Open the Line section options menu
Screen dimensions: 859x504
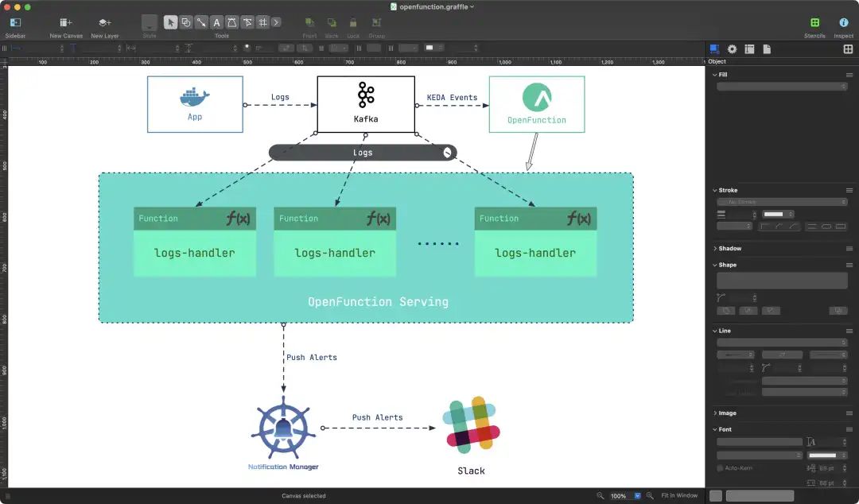(x=849, y=331)
